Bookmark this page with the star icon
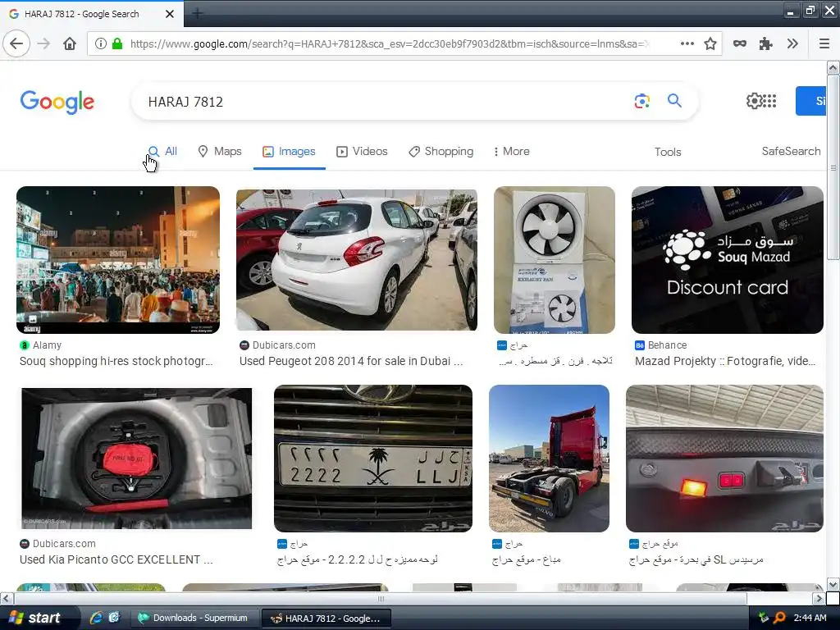The height and width of the screenshot is (630, 840). click(x=710, y=43)
